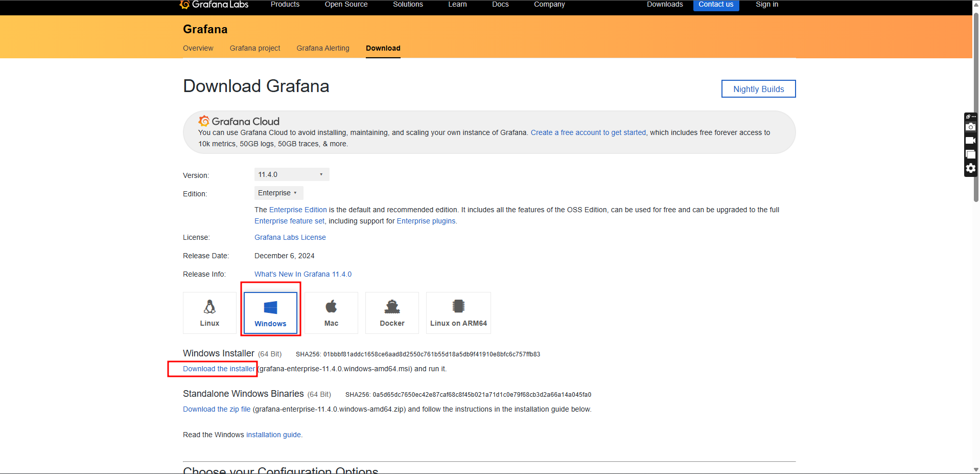Click the Grafana page title

(x=205, y=29)
